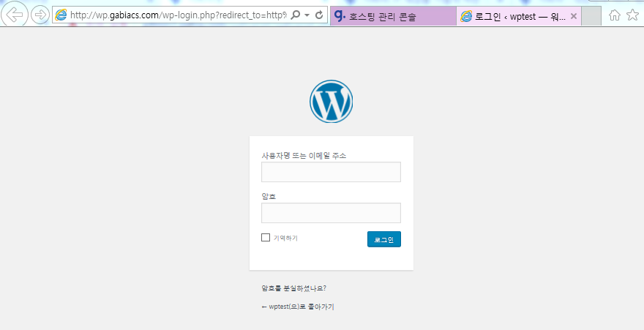Open a new blank tab
The height and width of the screenshot is (330, 644).
click(x=591, y=16)
